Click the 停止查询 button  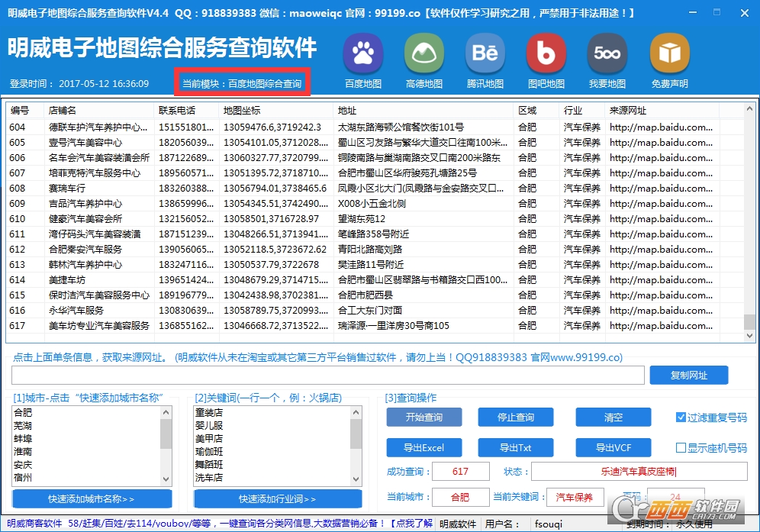tap(516, 417)
